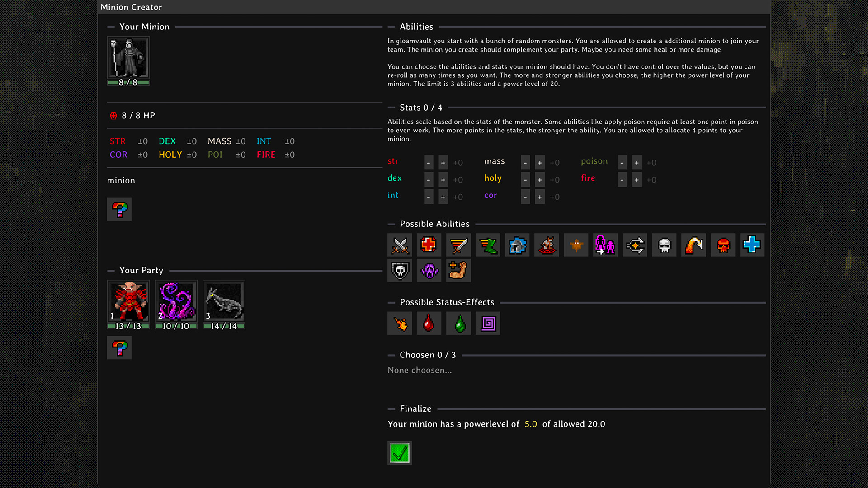
Task: Choose the blue helmet defense ability
Action: tap(517, 245)
